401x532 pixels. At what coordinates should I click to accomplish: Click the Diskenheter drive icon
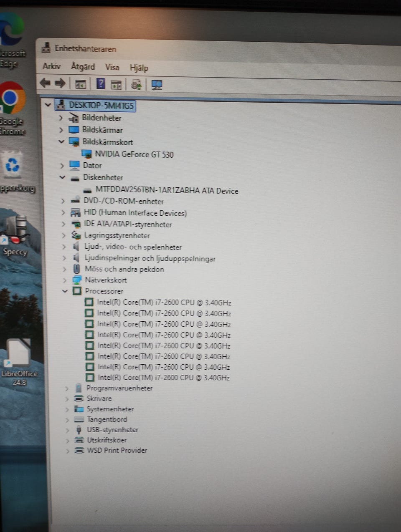75,178
